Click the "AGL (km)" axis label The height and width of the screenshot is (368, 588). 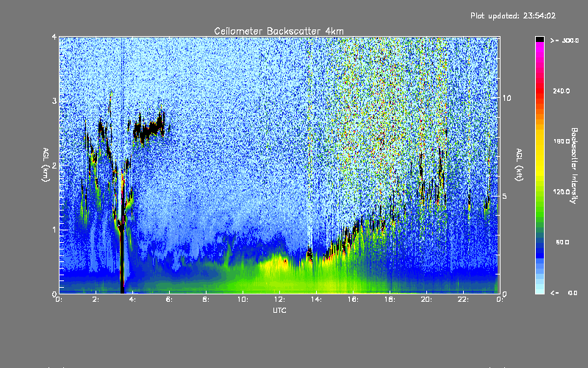46,165
